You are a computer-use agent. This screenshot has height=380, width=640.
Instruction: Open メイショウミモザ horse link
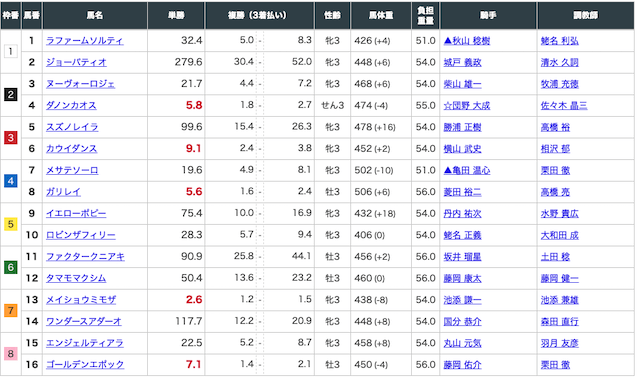coord(81,300)
